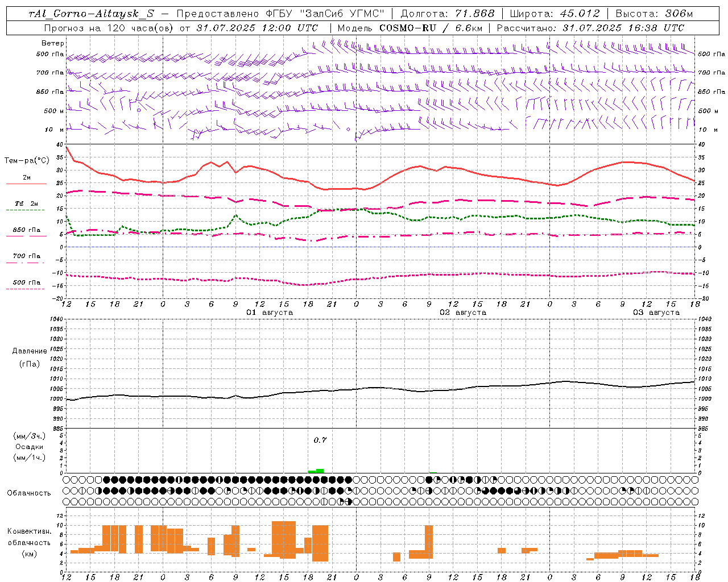This screenshot has width=728, height=582.
Task: Click the 1040 value on left pressure axis
Action: 57,319
